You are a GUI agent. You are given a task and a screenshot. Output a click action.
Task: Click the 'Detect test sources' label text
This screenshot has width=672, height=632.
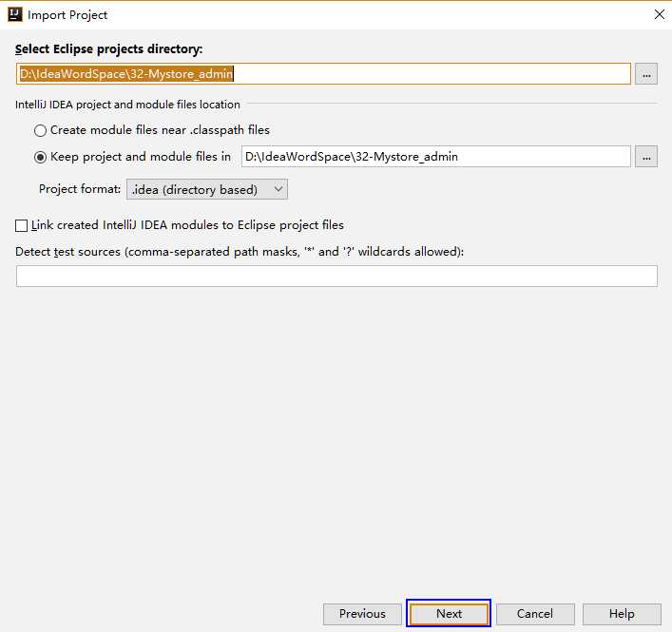(240, 252)
